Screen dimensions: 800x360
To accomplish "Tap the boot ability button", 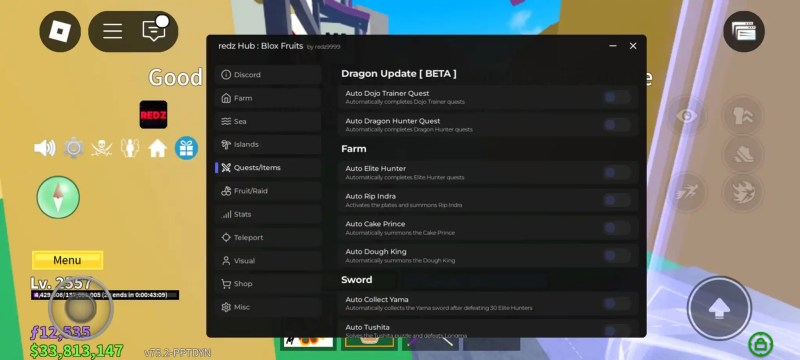I will pos(742,154).
